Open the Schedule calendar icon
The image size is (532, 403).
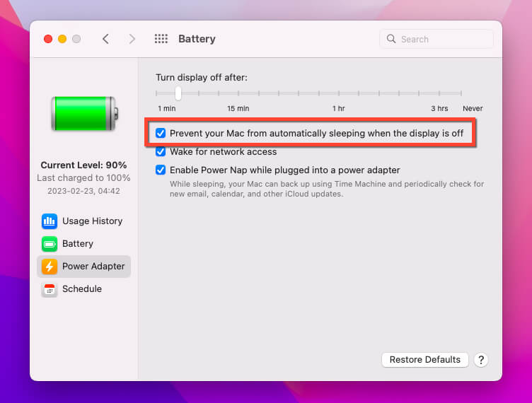coord(50,289)
